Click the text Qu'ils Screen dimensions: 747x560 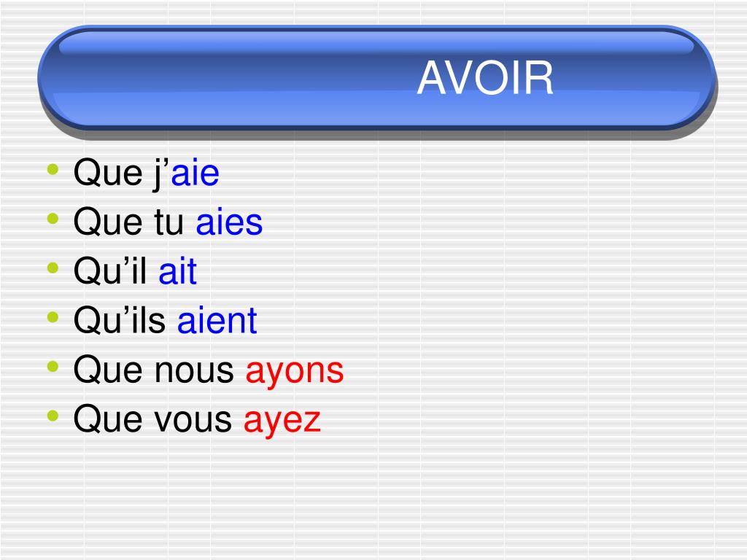coord(120,321)
